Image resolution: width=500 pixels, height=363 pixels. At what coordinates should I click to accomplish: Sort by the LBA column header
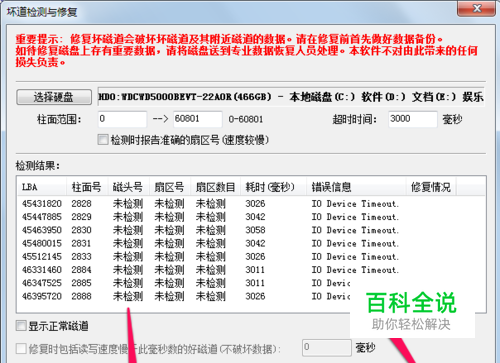42,187
